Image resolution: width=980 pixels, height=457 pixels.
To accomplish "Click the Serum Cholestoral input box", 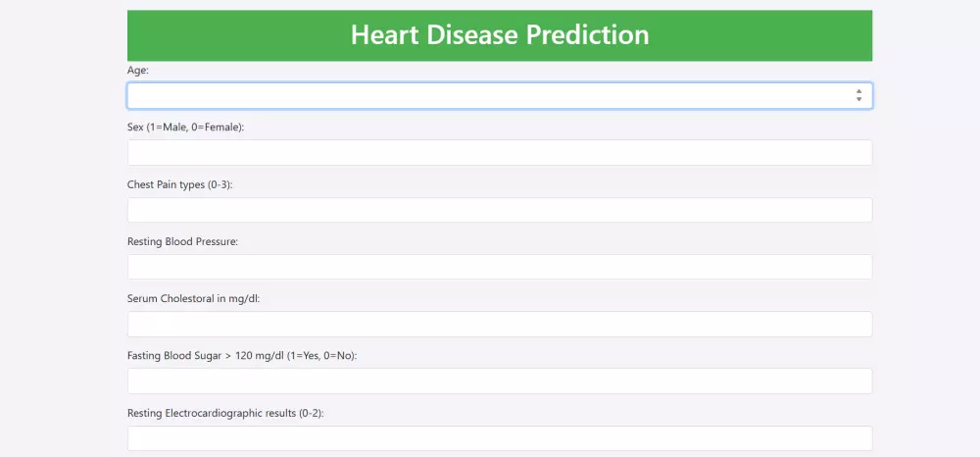I will point(500,324).
